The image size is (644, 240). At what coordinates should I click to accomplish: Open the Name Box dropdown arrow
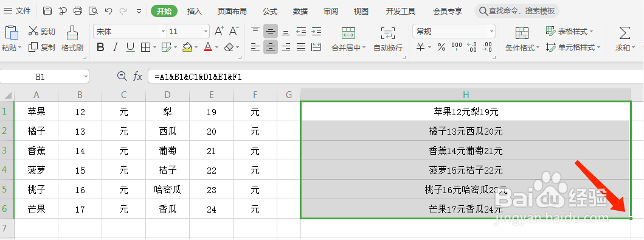click(86, 76)
